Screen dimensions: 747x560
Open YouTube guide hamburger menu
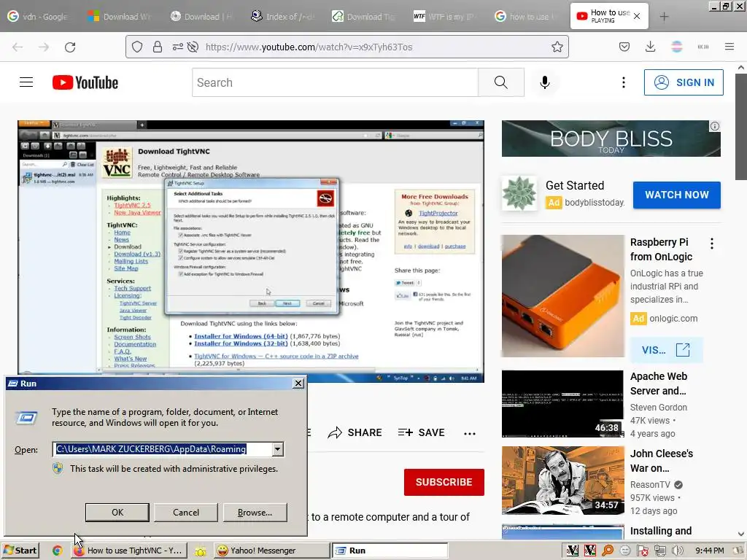(x=26, y=82)
